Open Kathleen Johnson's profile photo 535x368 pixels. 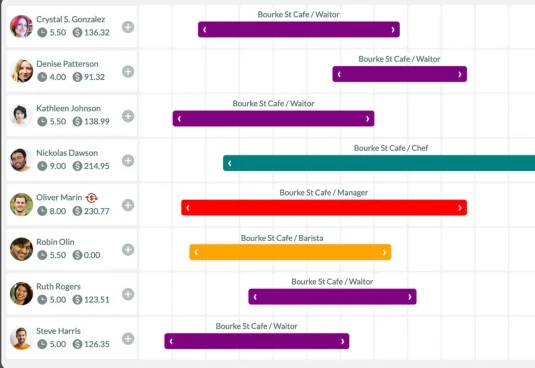[x=21, y=116]
